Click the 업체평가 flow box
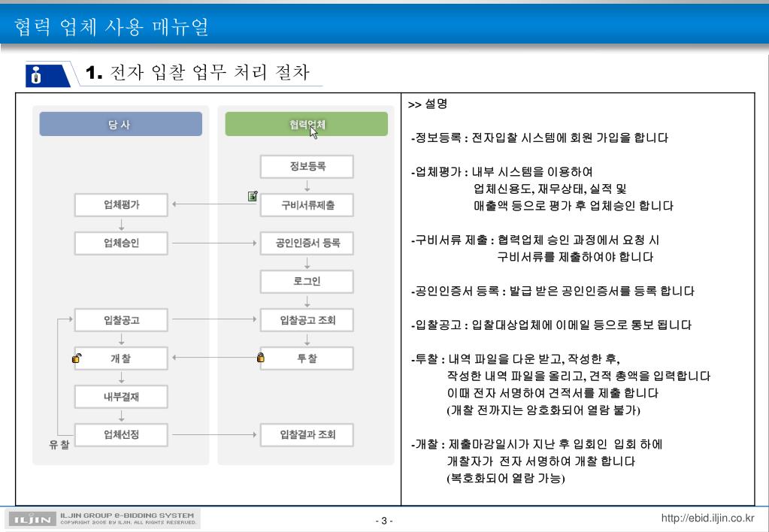Viewport: 769px width, 532px height. [x=121, y=204]
